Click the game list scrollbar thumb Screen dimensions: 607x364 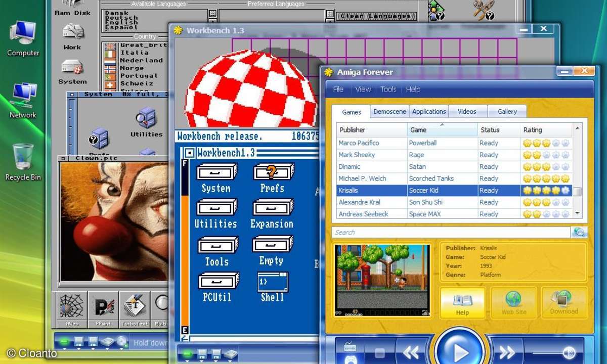coord(577,191)
